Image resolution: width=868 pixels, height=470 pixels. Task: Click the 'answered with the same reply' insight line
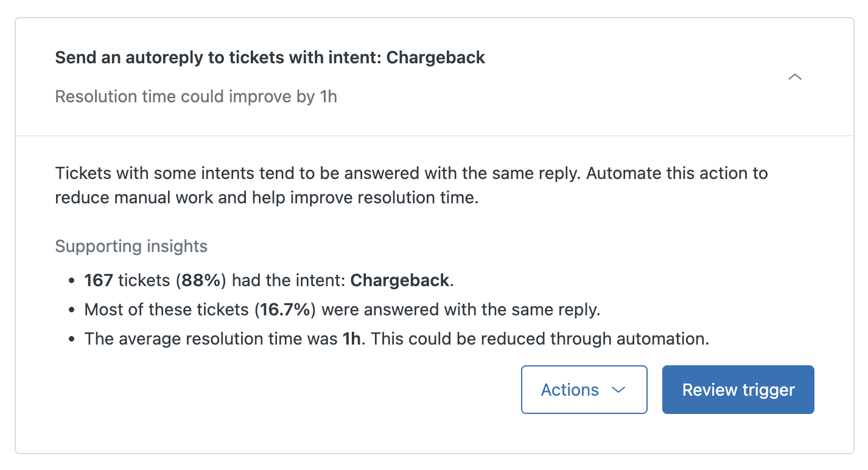(x=343, y=309)
